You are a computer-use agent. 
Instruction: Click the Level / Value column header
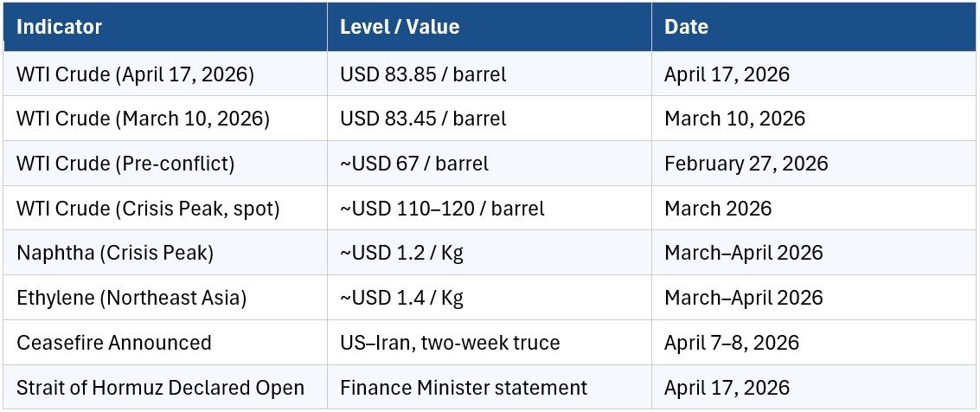coord(400,27)
